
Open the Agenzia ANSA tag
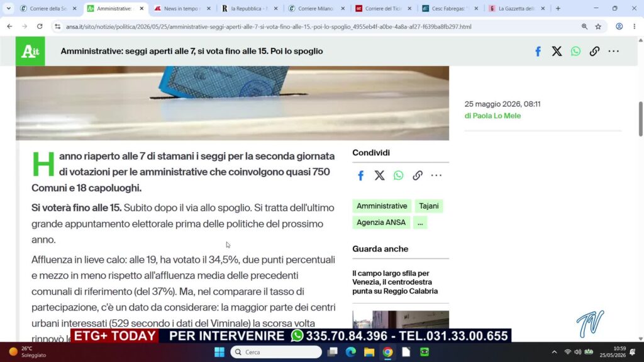(x=380, y=222)
